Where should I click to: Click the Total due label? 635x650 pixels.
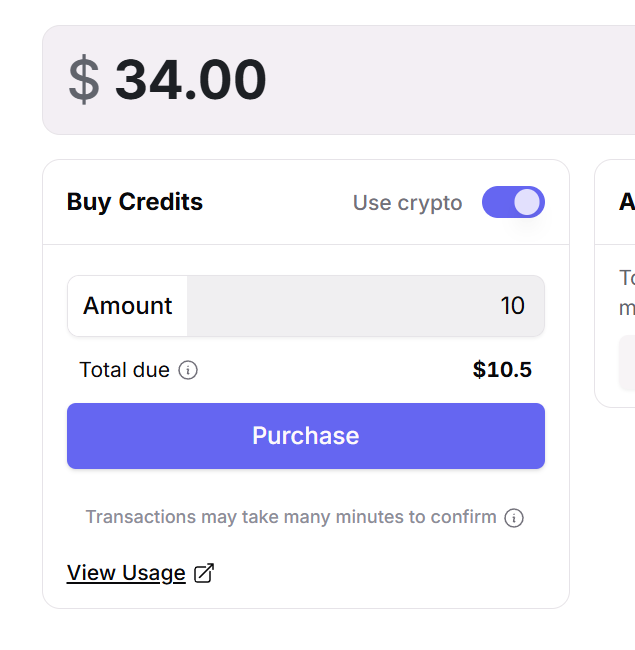tap(125, 370)
